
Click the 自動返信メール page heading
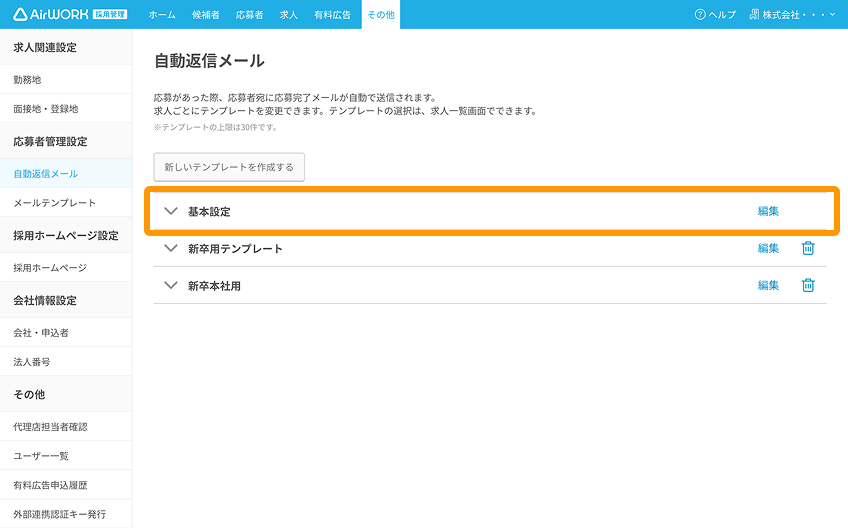point(209,61)
